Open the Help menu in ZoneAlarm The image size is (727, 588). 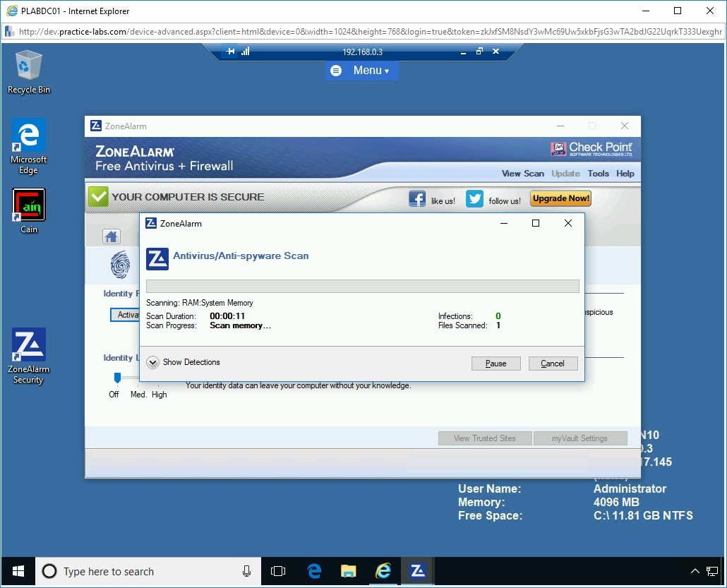(x=624, y=173)
